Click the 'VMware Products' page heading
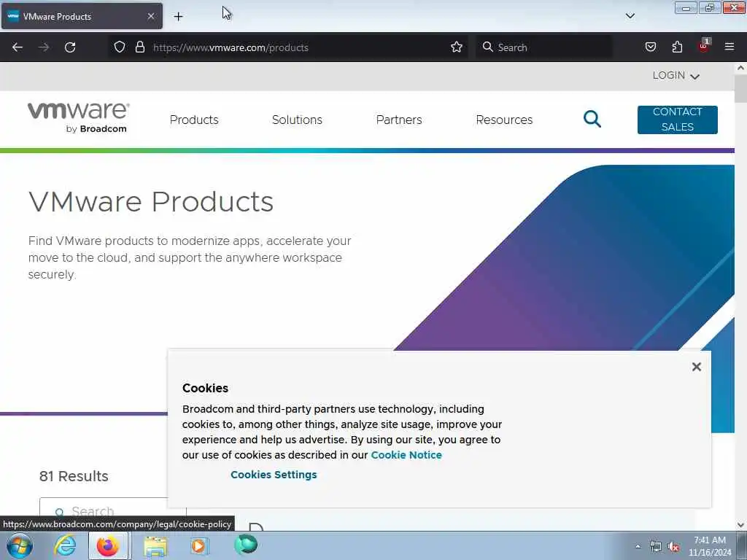Viewport: 747px width, 560px height. tap(151, 201)
